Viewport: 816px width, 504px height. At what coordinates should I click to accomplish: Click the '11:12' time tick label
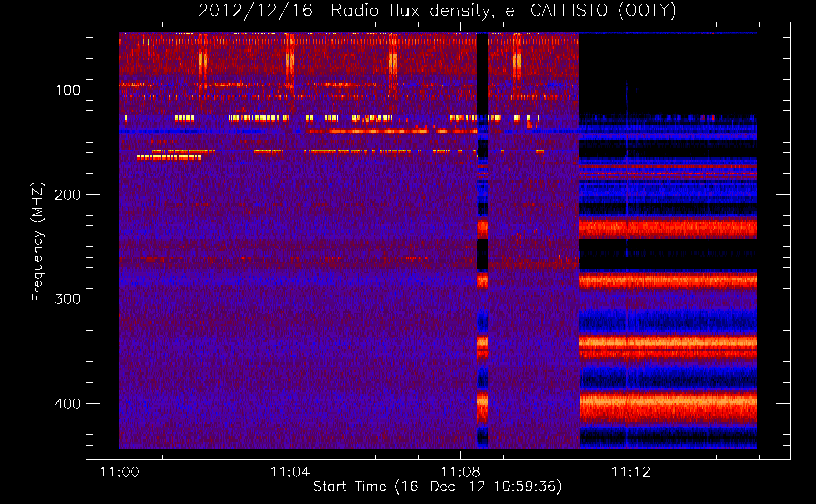pos(631,472)
